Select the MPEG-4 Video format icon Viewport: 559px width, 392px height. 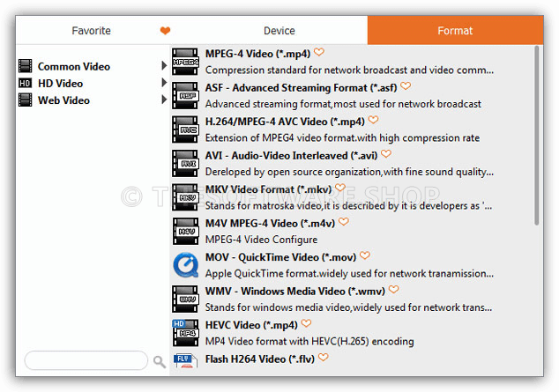coord(185,62)
